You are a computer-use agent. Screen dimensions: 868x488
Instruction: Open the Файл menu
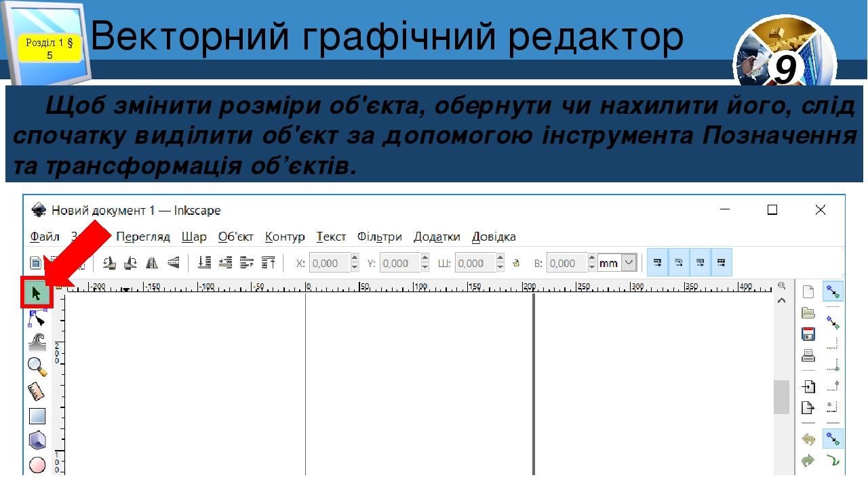(45, 237)
